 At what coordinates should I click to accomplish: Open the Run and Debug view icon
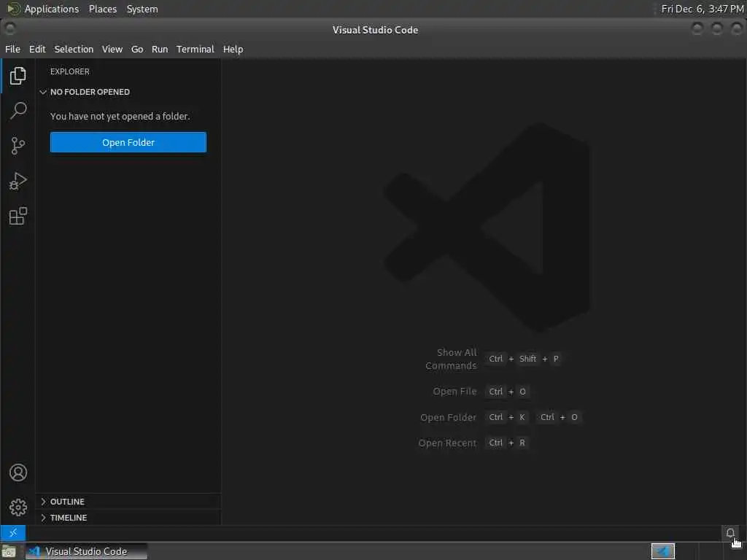[18, 181]
